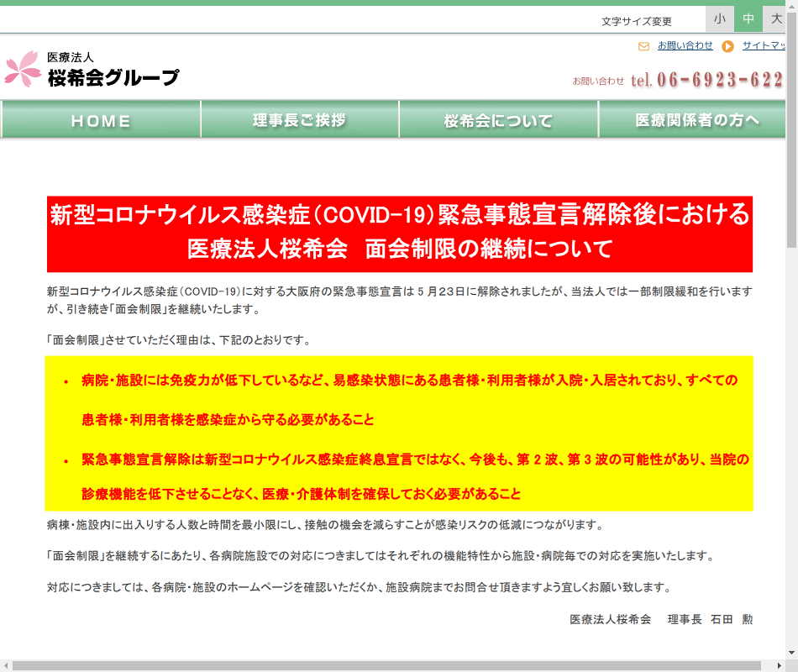Click the 桜希会グループ logo text
This screenshot has width=798, height=672.
point(113,78)
